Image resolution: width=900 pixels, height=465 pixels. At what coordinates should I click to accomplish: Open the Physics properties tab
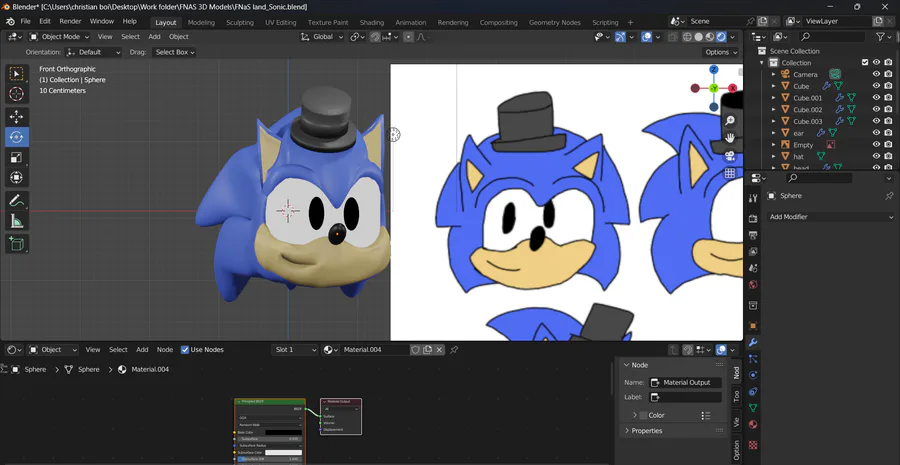[x=753, y=375]
